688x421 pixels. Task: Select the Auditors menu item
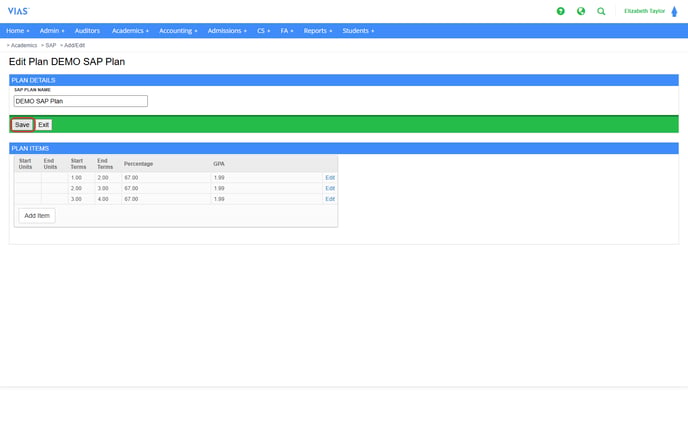click(87, 31)
